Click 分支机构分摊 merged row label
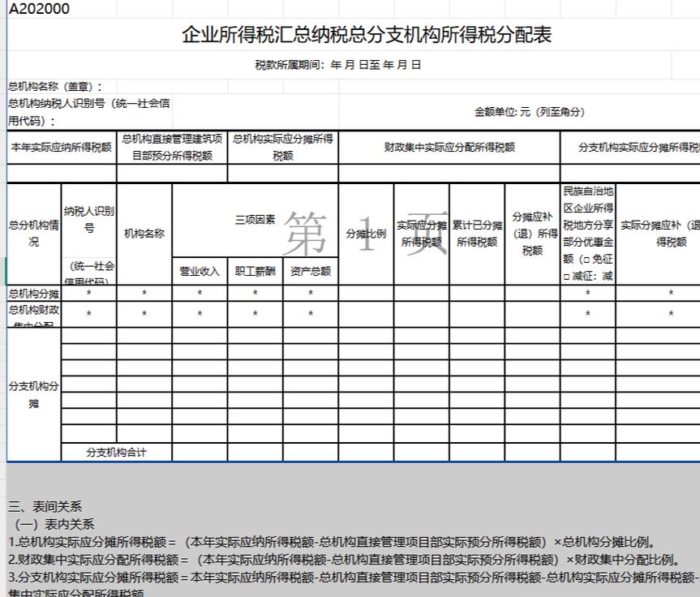Screen dimensions: 700x597 point(34,395)
